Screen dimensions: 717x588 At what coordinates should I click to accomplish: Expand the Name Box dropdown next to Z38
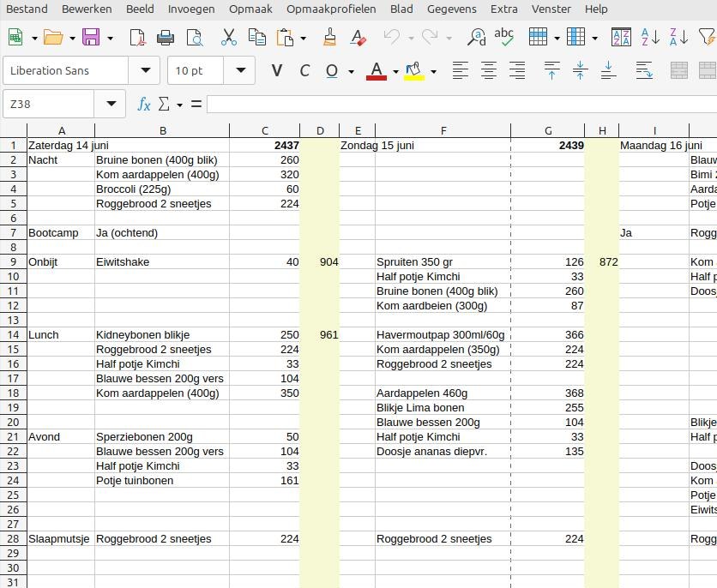111,104
